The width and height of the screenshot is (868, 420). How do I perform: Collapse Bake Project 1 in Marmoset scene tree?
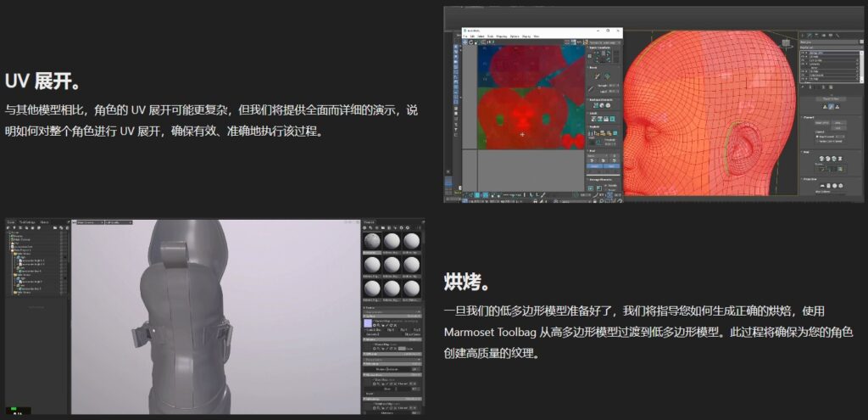[x=10, y=250]
